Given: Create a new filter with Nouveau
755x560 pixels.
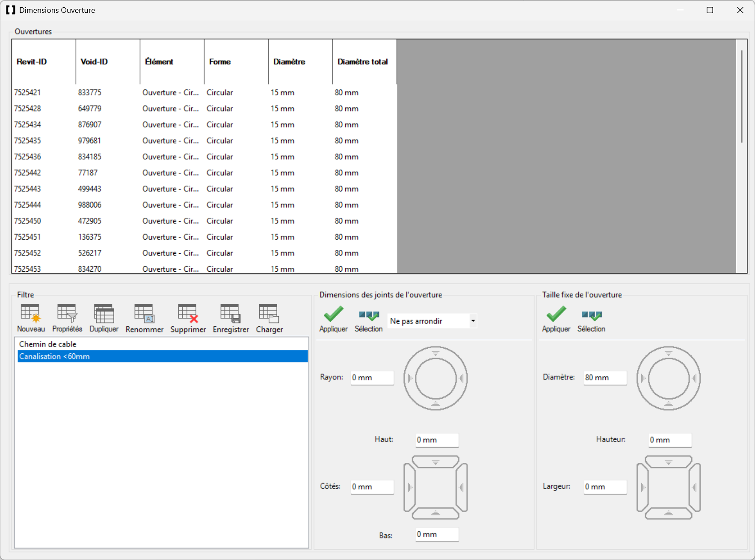Looking at the screenshot, I should click(x=31, y=318).
